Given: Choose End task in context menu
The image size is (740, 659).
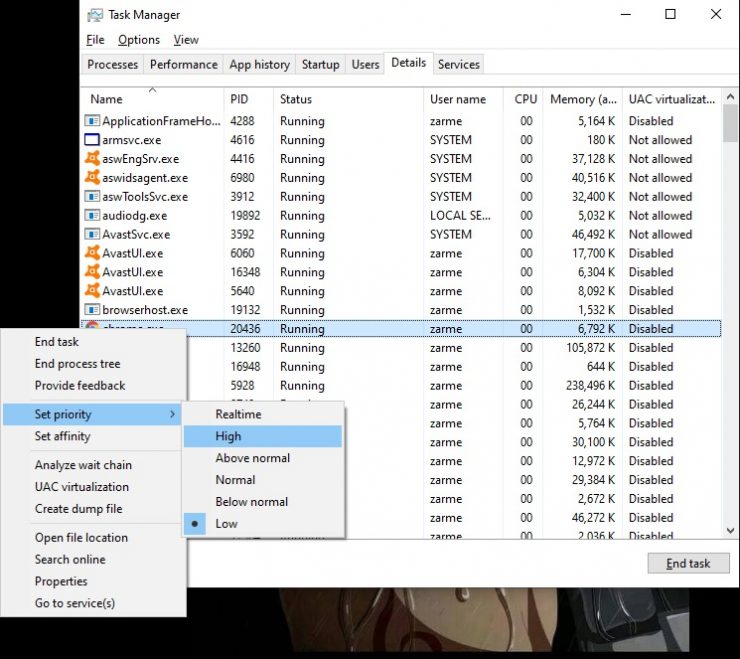Looking at the screenshot, I should [94, 341].
